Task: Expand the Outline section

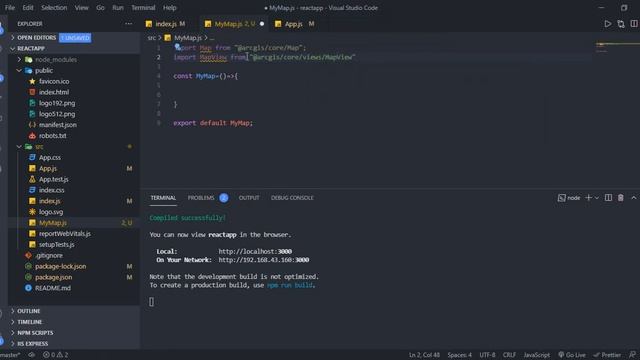Action: (29, 311)
